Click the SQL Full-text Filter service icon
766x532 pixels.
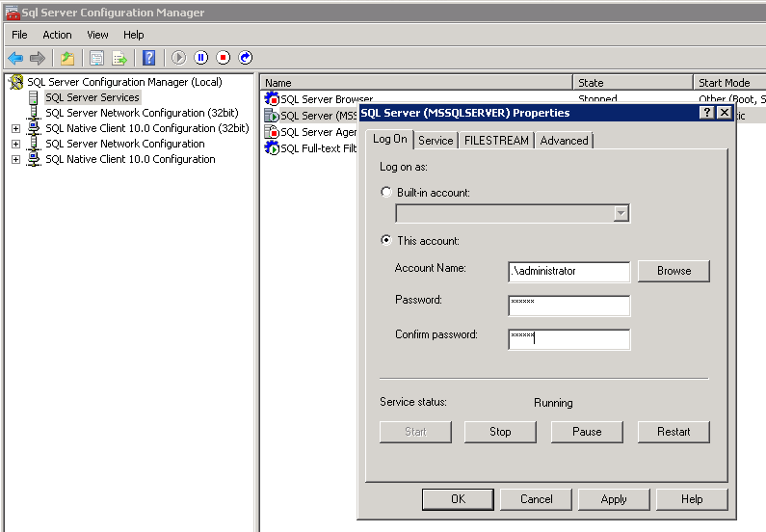tap(272, 148)
